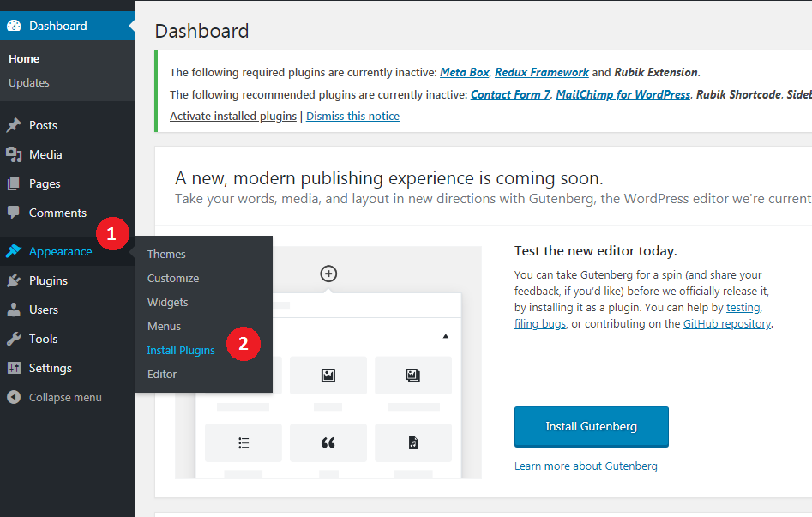This screenshot has height=517, width=812.
Task: Open Install Plugins from Appearance submenu
Action: tap(181, 350)
